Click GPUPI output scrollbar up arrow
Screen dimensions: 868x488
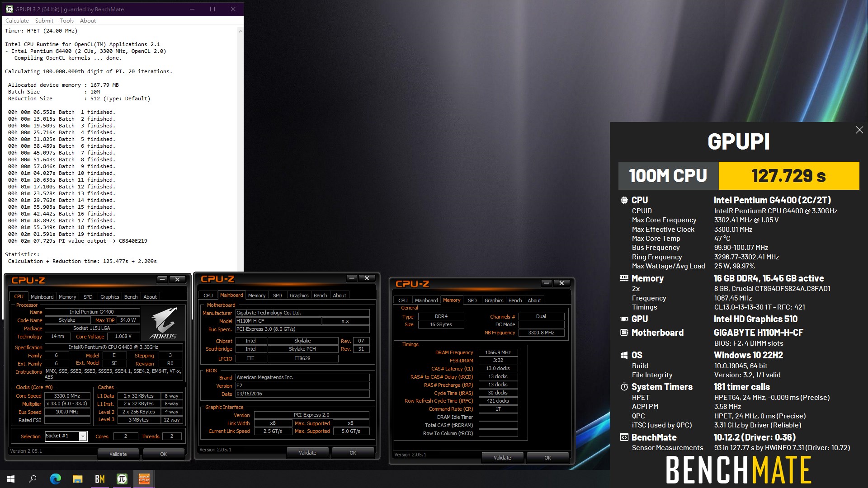coord(241,31)
